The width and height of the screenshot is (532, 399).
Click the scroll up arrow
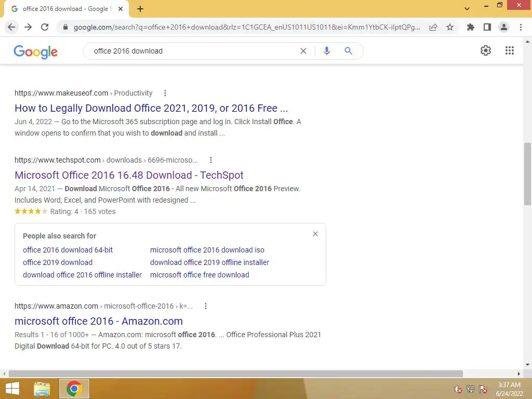point(527,42)
